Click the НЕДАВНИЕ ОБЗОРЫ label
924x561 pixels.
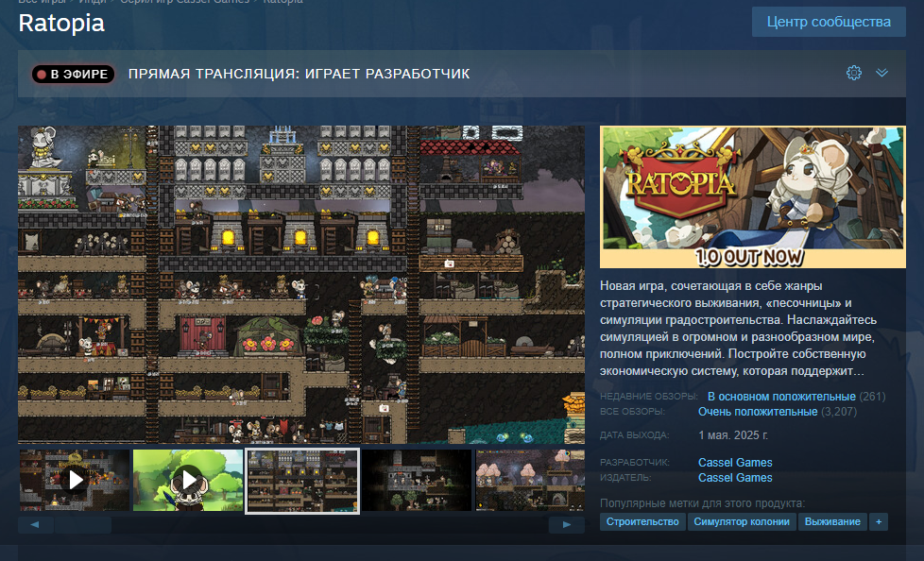tap(649, 397)
